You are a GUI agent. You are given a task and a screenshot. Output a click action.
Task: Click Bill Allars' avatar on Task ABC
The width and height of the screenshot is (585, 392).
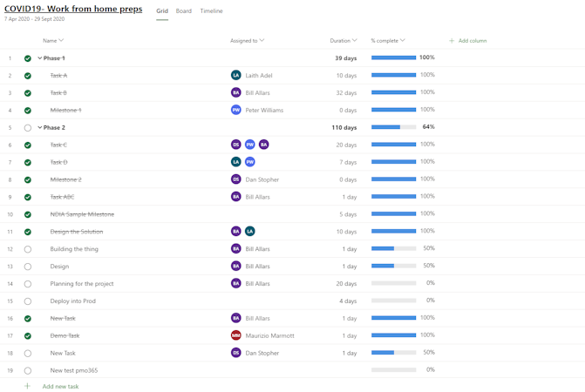[x=236, y=197]
